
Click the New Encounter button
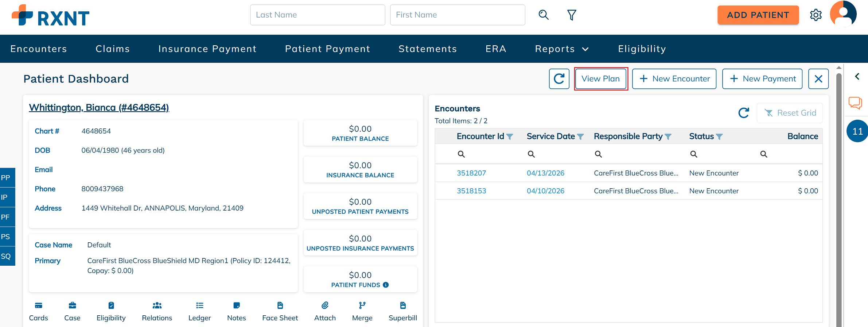pos(674,79)
